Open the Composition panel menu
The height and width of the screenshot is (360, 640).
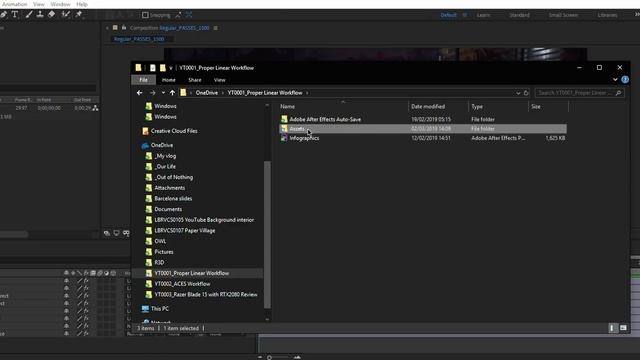tap(216, 28)
